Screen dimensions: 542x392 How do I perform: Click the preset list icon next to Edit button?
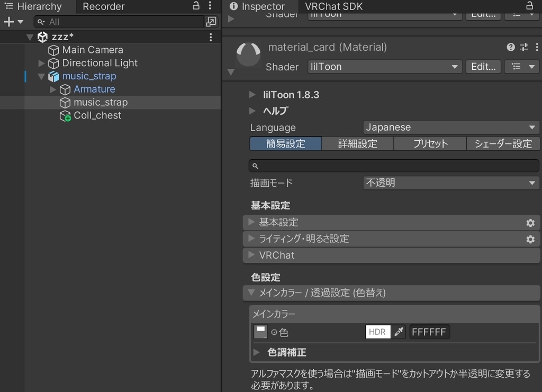pyautogui.click(x=522, y=67)
